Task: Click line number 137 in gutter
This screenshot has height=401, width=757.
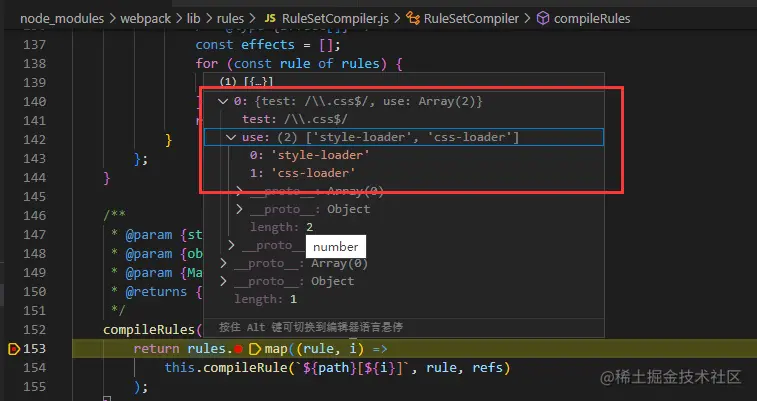Action: [34, 44]
